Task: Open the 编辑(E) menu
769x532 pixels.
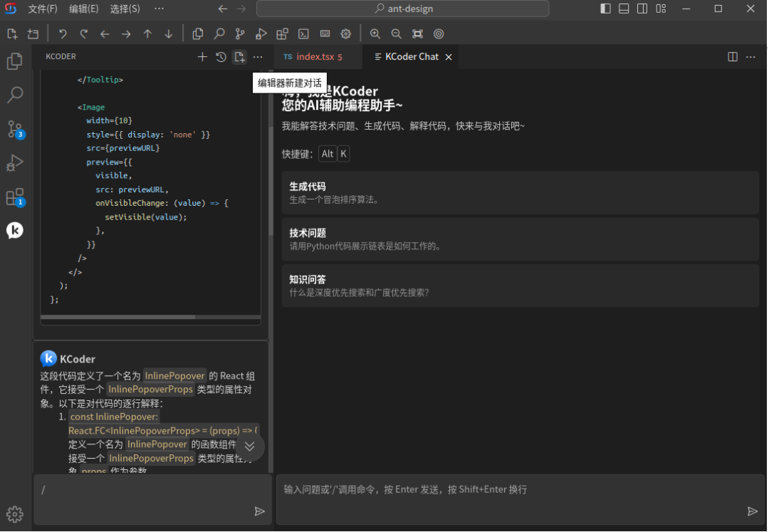Action: [83, 9]
